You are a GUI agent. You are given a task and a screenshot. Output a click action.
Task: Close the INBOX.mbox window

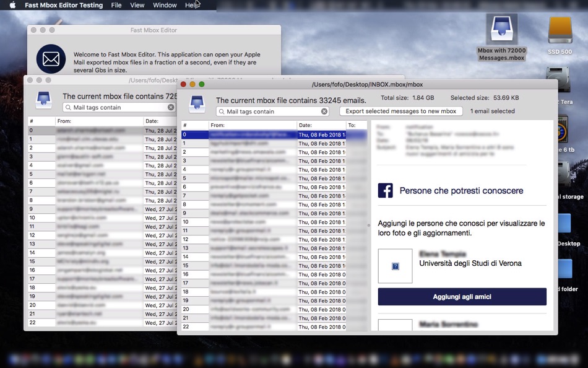coord(183,84)
